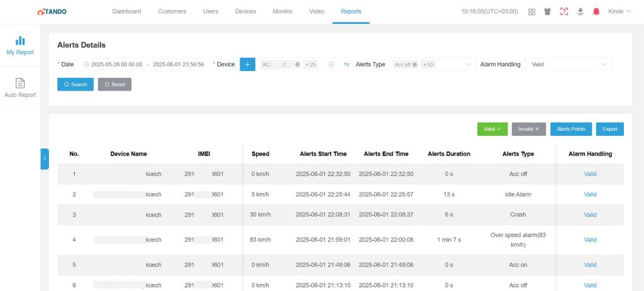Expand the Alarm Handling Valid dropdown

click(568, 65)
